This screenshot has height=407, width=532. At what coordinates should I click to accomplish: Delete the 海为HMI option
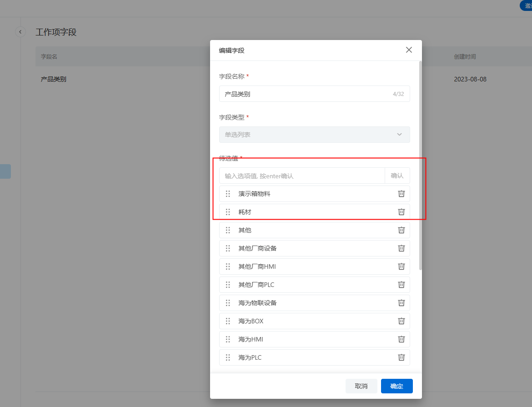pos(401,339)
